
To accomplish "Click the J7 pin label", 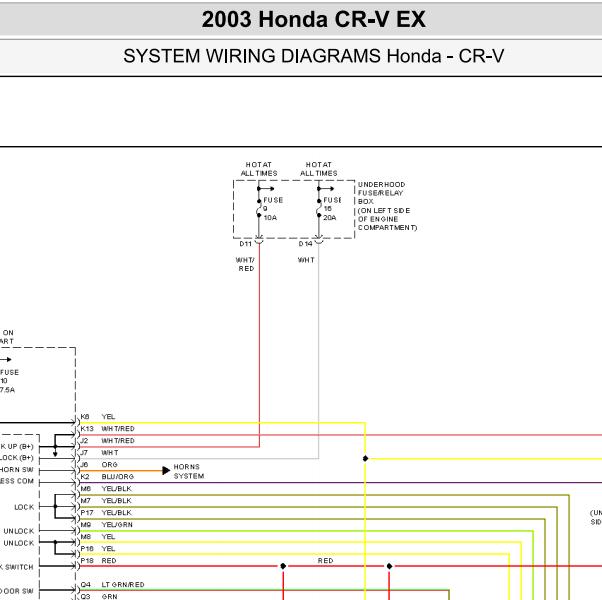I will 84,453.
